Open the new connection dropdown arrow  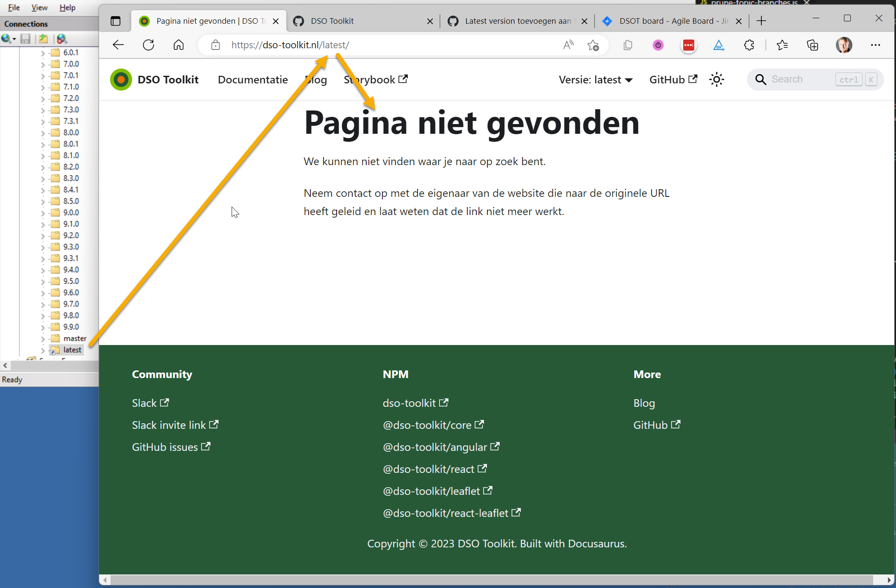click(14, 39)
